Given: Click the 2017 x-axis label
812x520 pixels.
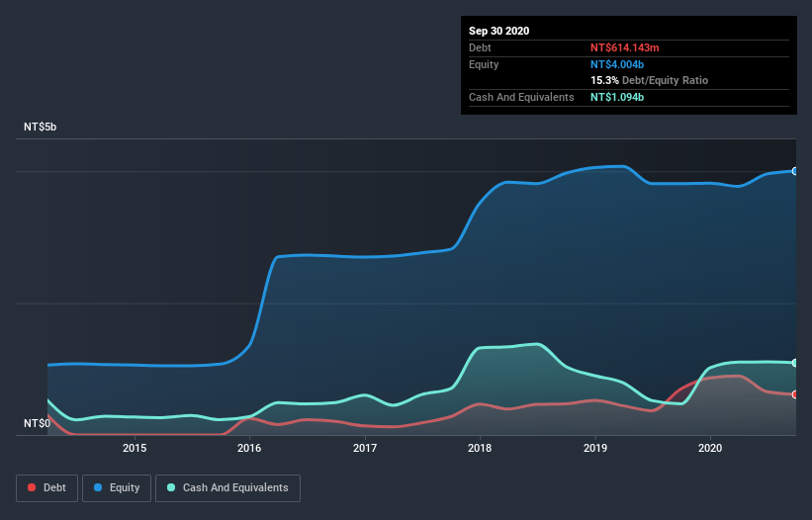Looking at the screenshot, I should [x=365, y=448].
